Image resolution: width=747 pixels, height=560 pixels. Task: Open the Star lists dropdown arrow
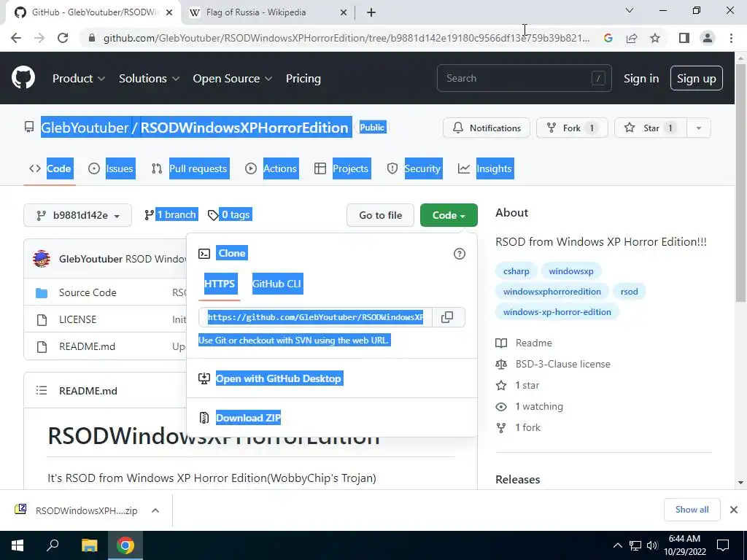click(x=699, y=128)
